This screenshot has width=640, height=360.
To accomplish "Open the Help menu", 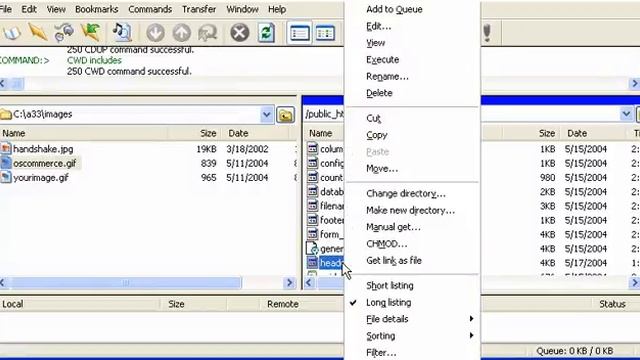I will [x=277, y=9].
